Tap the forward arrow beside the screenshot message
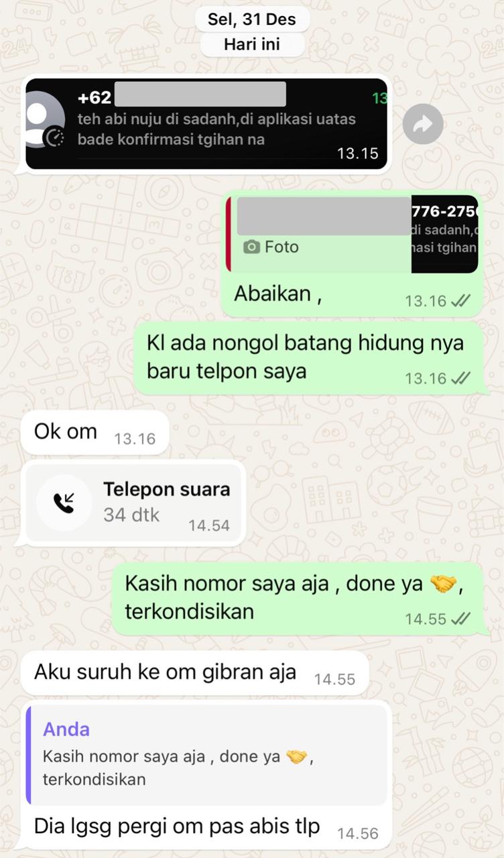This screenshot has width=504, height=858. (423, 124)
